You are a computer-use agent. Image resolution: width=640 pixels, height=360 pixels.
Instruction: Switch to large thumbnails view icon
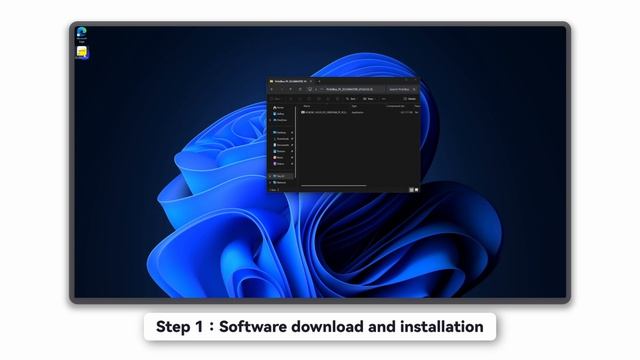point(416,190)
